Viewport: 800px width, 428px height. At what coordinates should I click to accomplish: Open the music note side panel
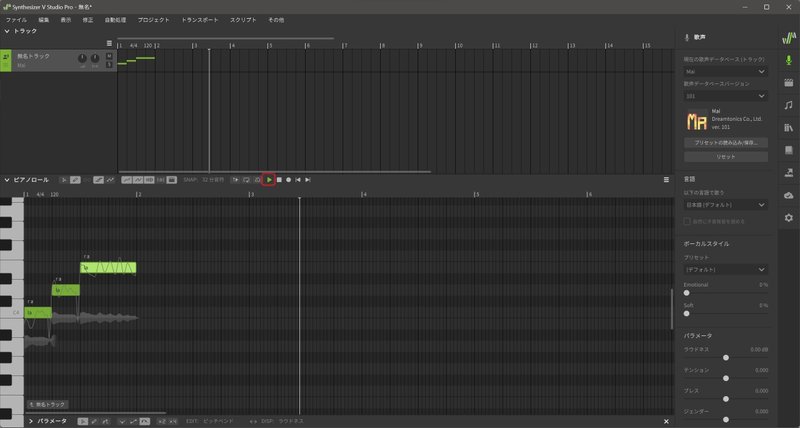pyautogui.click(x=789, y=105)
